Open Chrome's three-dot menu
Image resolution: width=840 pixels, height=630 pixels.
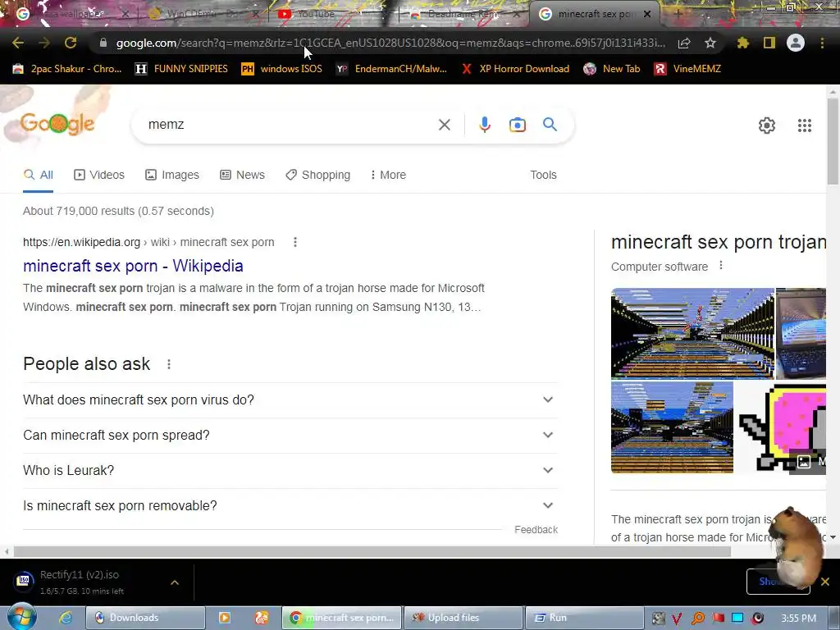tap(822, 43)
